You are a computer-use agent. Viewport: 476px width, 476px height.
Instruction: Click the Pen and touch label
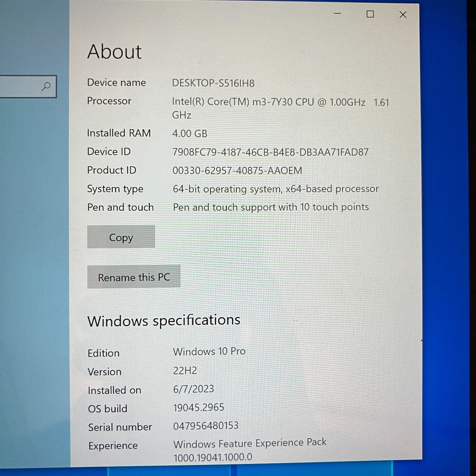120,207
